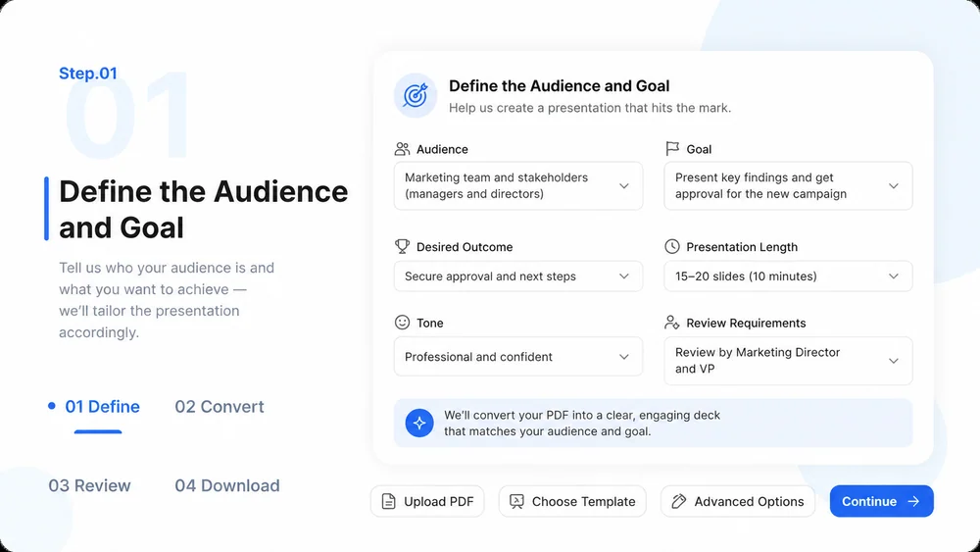Open Advanced Options
980x552 pixels.
(x=738, y=501)
